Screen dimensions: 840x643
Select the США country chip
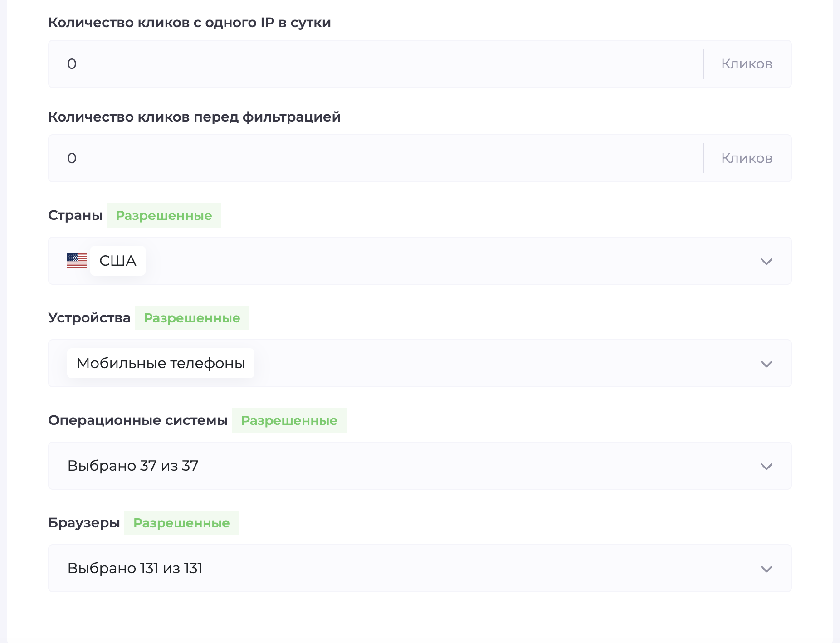pos(117,261)
